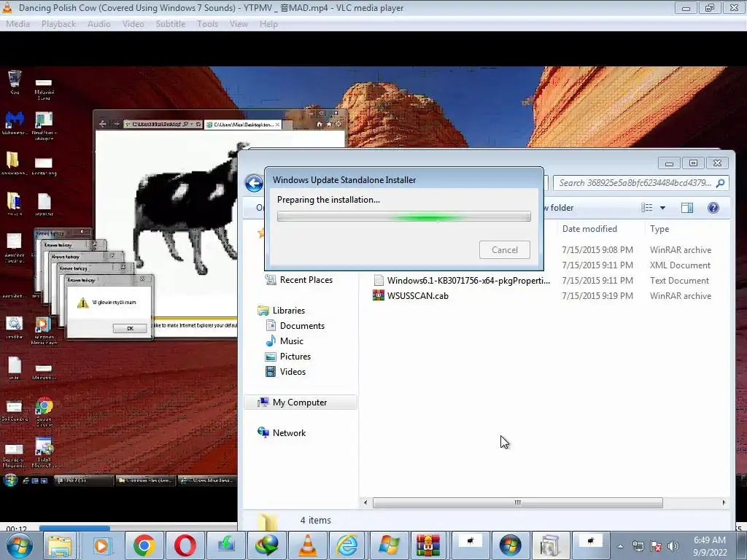Click the green download arrow taskbar icon
This screenshot has height=560, width=747.
pyautogui.click(x=226, y=545)
